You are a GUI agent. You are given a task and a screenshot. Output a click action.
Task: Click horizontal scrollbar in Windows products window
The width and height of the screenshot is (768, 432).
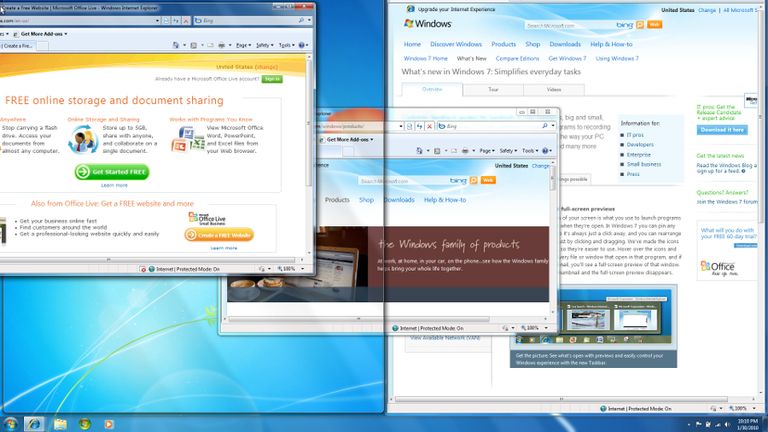pyautogui.click(x=359, y=319)
